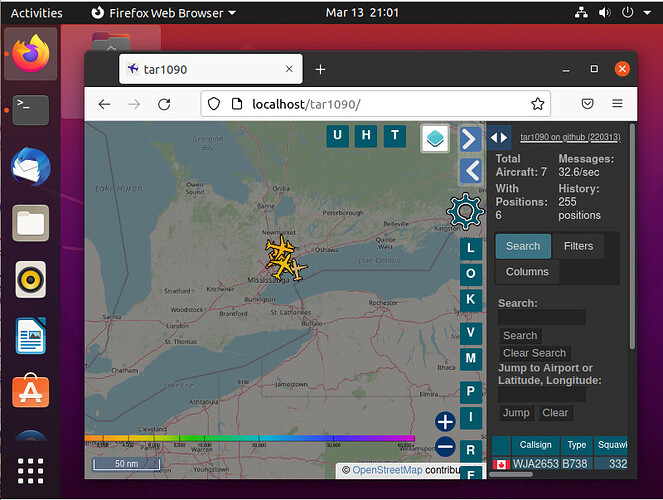Click the Canadian flag in WJA2653 row
Screen dimensions: 663x500
click(x=501, y=464)
